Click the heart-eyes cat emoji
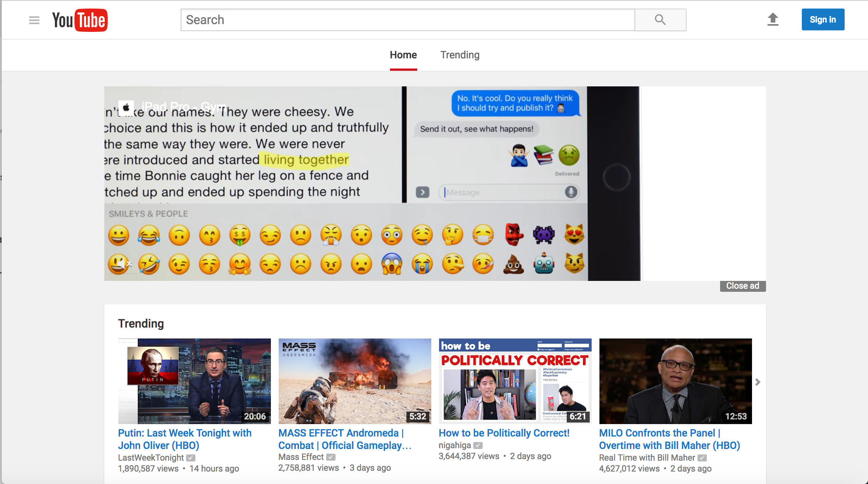Screen dimensions: 868x484 pyautogui.click(x=574, y=234)
